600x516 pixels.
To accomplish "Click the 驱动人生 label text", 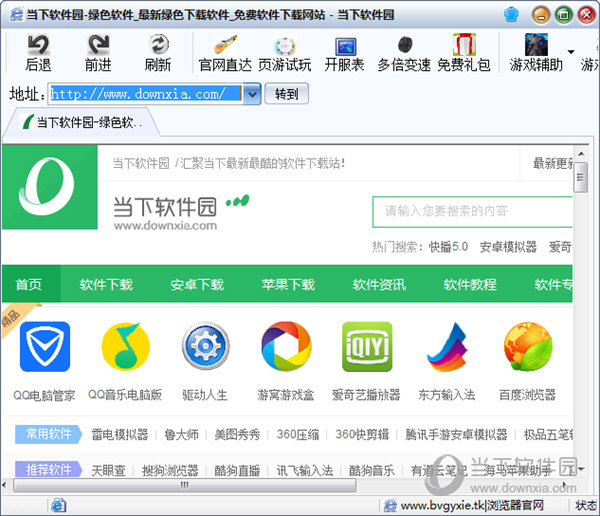I will (205, 395).
